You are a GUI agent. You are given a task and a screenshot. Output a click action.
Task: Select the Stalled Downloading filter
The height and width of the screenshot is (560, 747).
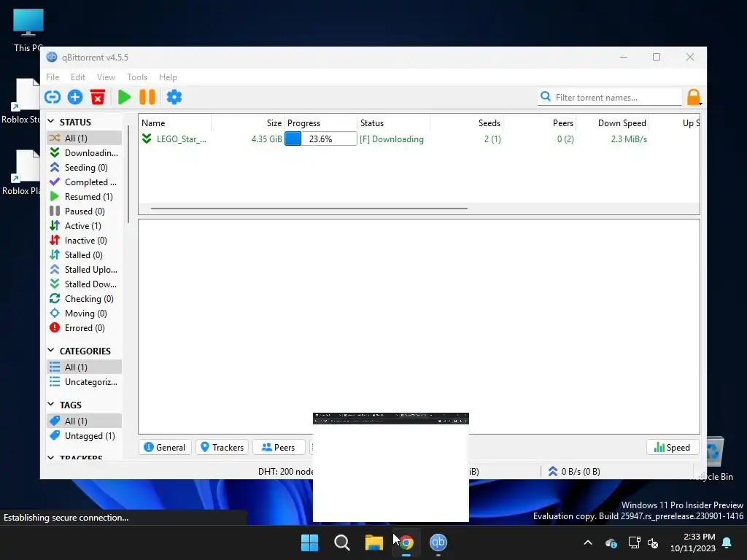(85, 284)
